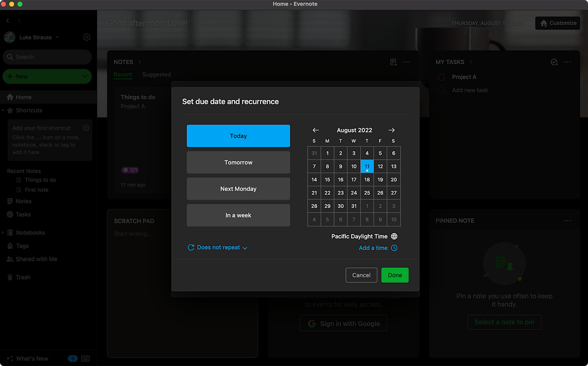Cancel the due date dialog
588x366 pixels.
361,275
